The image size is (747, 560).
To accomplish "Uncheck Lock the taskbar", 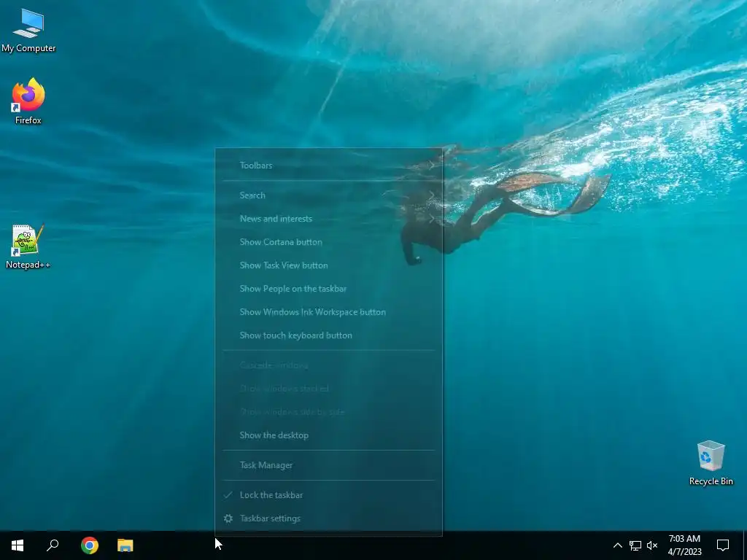I will pos(329,495).
